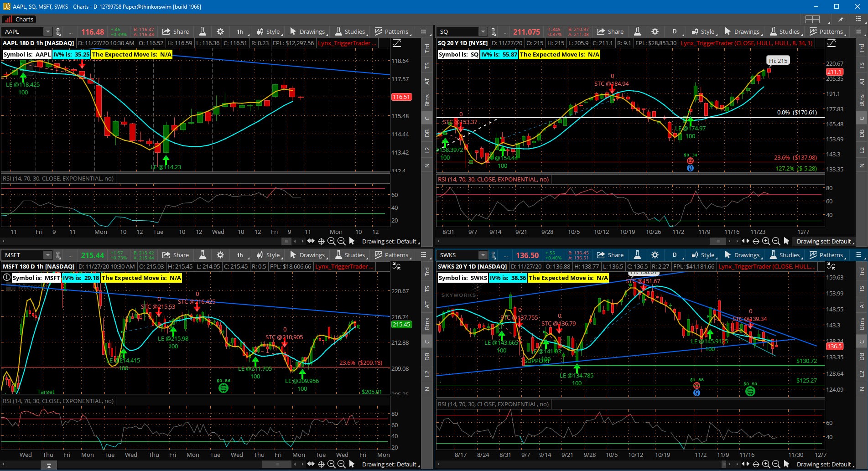Open Drawing set: Default dropdown under AAPL chart

tap(390, 241)
